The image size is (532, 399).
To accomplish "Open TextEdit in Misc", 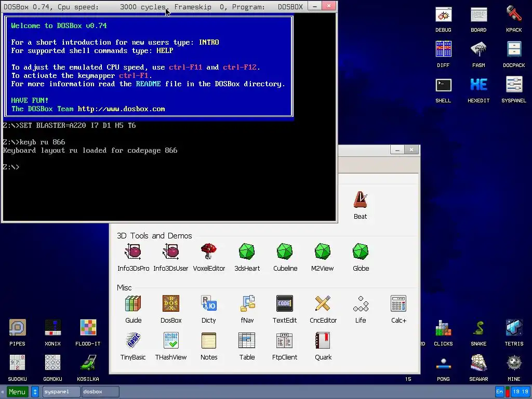I will point(285,309).
